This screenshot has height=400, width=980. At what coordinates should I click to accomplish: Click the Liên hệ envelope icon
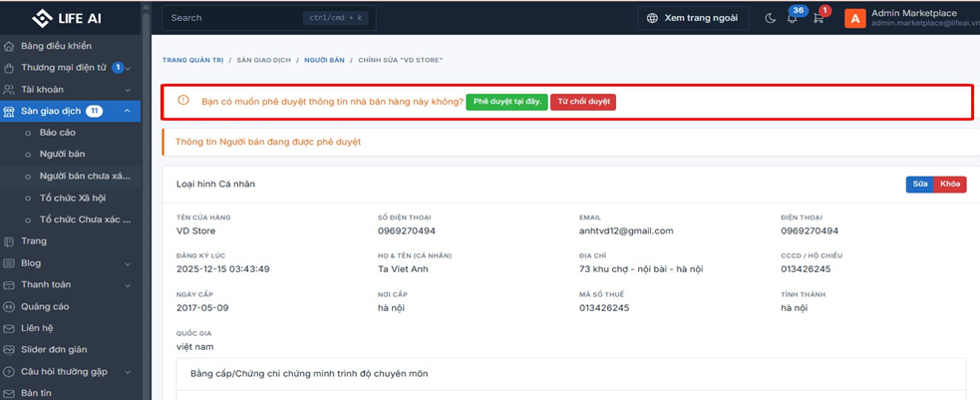point(9,328)
